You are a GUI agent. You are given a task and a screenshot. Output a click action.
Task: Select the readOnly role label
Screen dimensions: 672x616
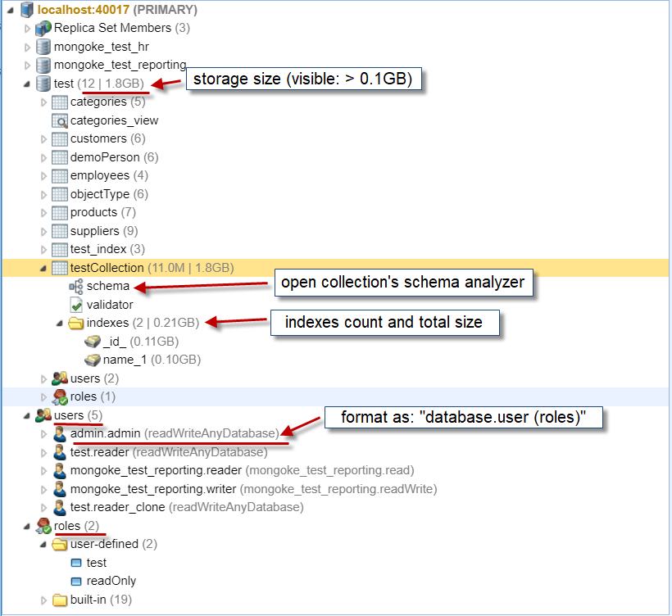pyautogui.click(x=111, y=581)
